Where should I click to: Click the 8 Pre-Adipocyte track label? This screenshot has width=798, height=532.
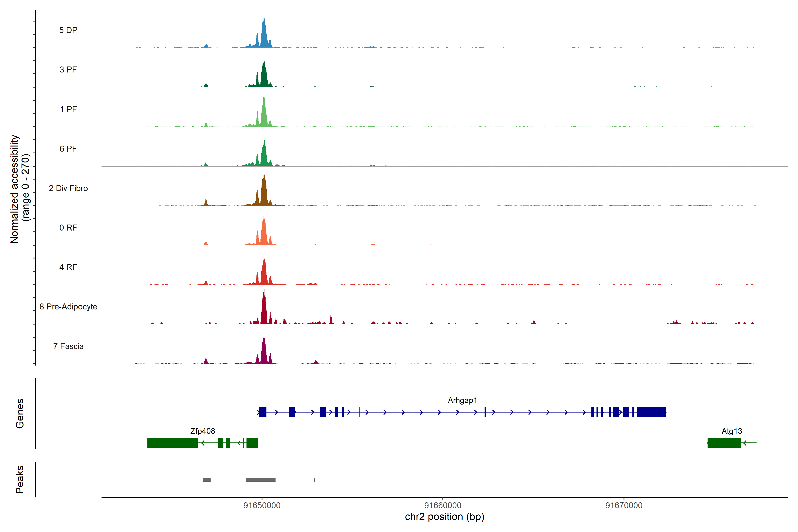68,306
